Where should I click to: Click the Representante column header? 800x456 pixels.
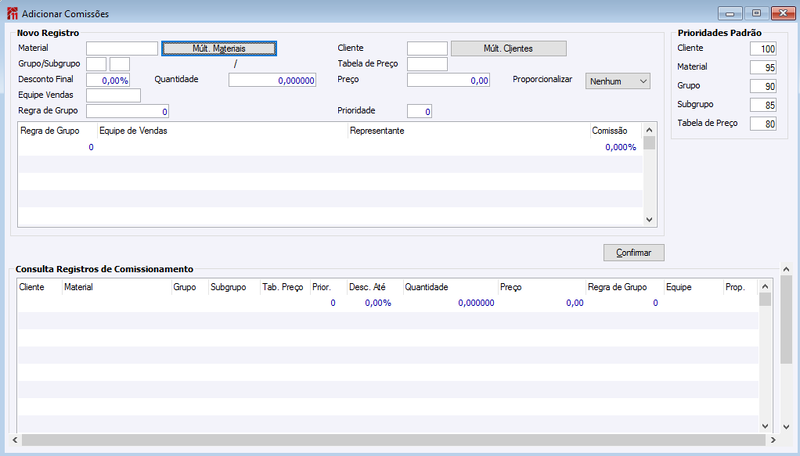click(469, 131)
